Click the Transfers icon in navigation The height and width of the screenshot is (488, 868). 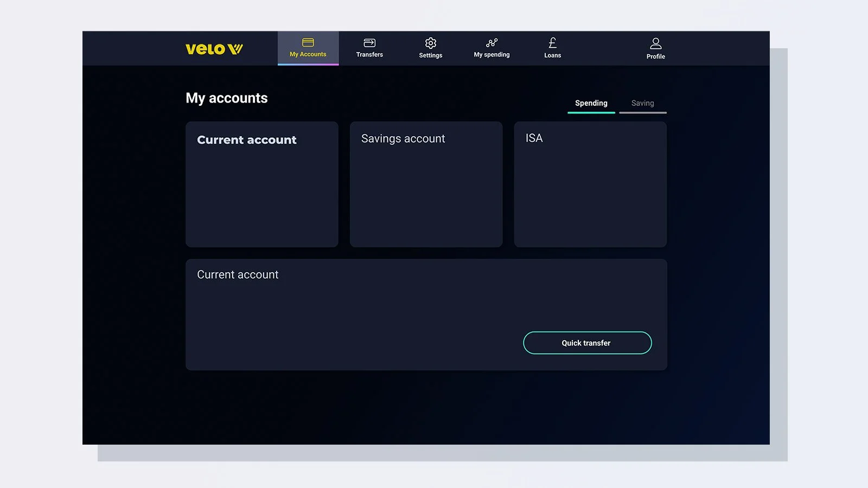tap(369, 43)
